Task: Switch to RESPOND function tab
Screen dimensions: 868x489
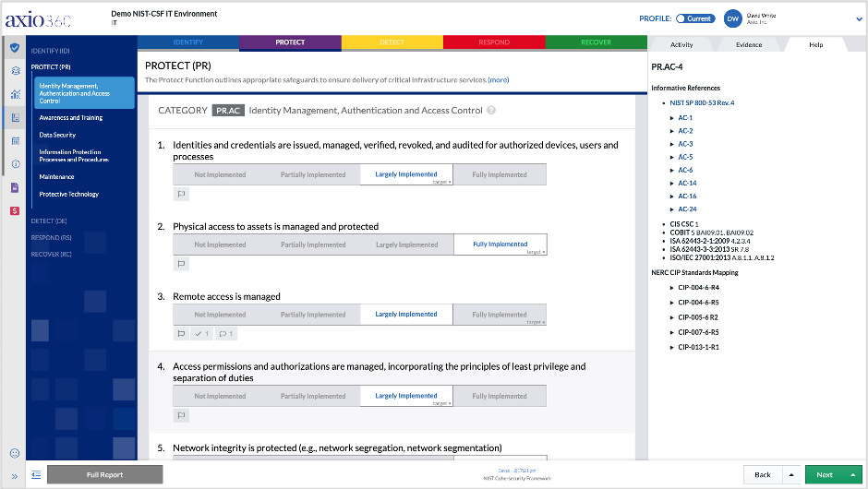Action: (494, 42)
